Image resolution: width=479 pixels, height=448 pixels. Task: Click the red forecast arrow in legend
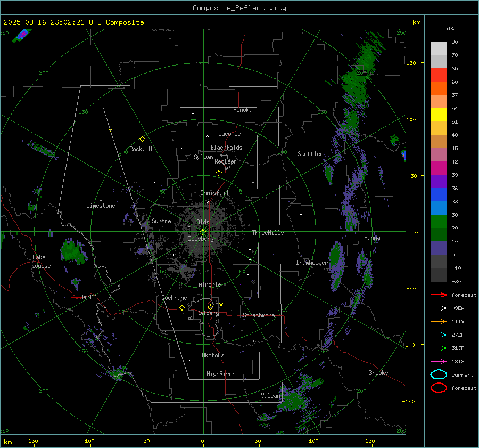[x=439, y=295]
